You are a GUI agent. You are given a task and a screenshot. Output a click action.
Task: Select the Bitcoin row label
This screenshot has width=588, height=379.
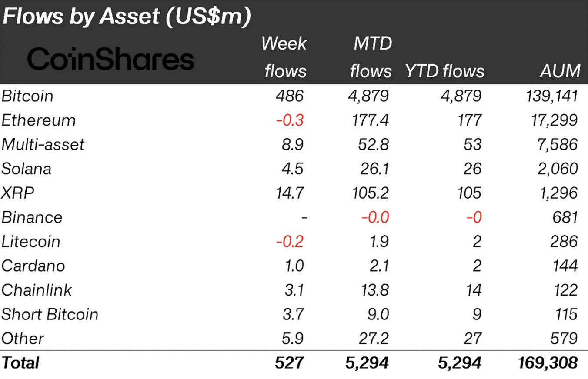pyautogui.click(x=27, y=96)
